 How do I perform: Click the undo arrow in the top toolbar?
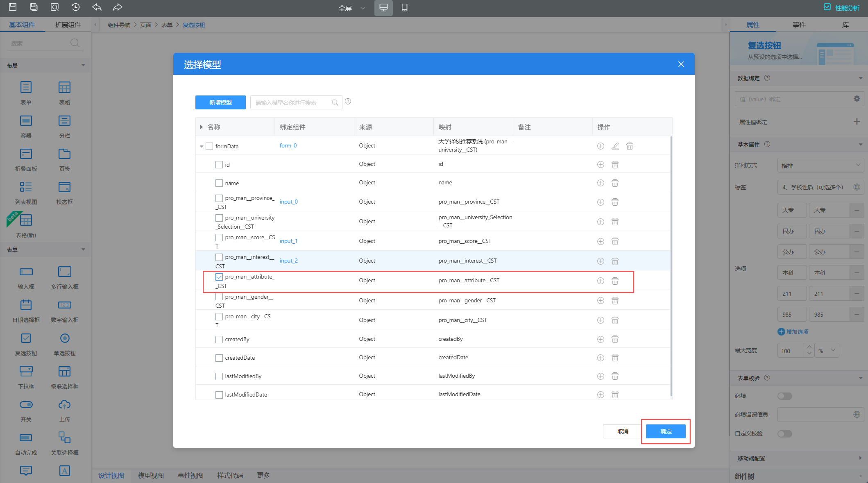97,7
